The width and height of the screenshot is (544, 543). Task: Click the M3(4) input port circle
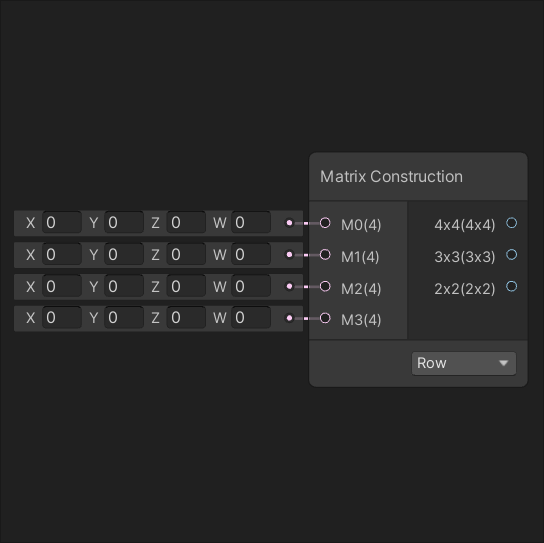[325, 318]
